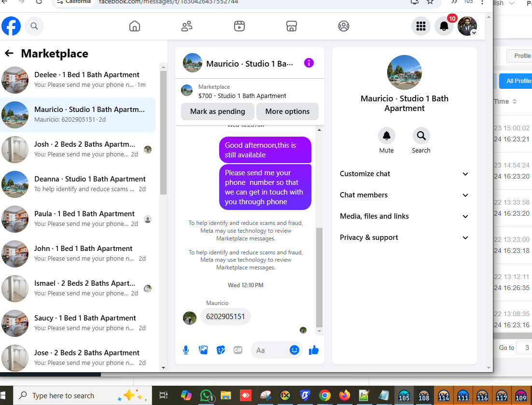Open the Facebook menu grid icon
This screenshot has width=532, height=405.
[420, 26]
